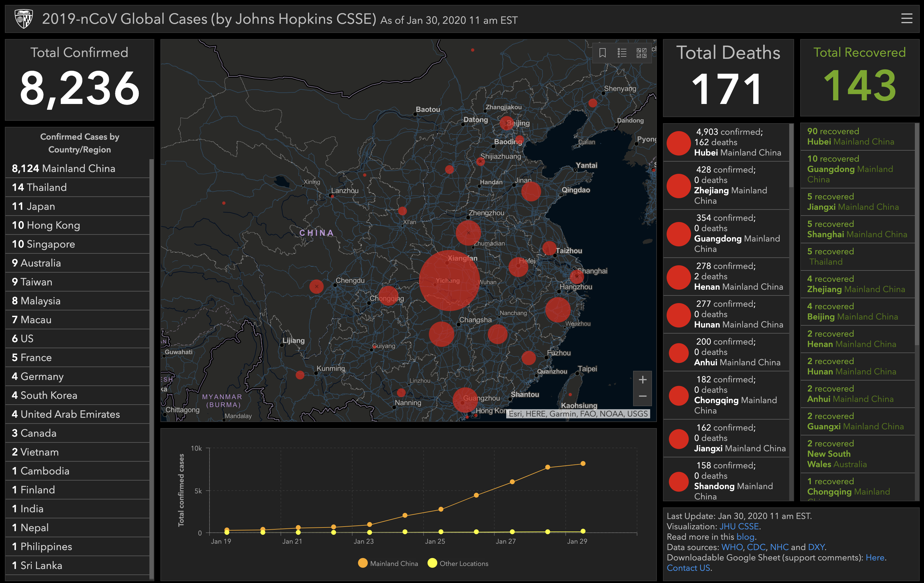The image size is (924, 583).
Task: Select Hubei 4,903 confirmed entry
Action: tap(726, 142)
